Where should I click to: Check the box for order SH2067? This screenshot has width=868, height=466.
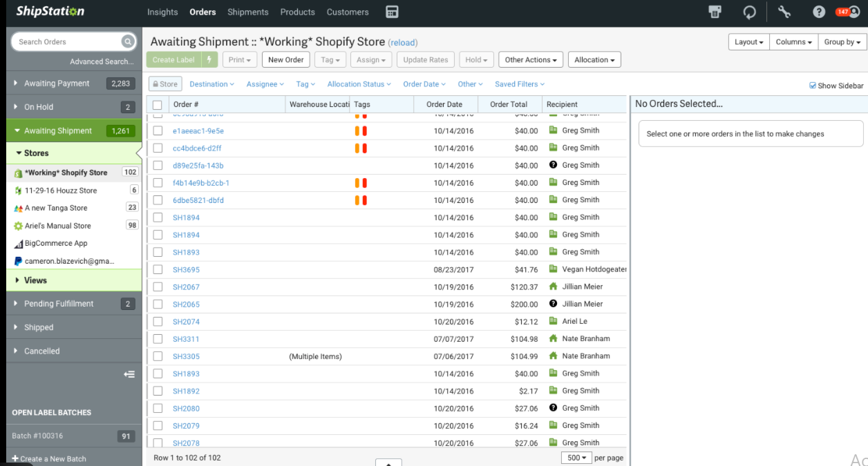pos(158,287)
